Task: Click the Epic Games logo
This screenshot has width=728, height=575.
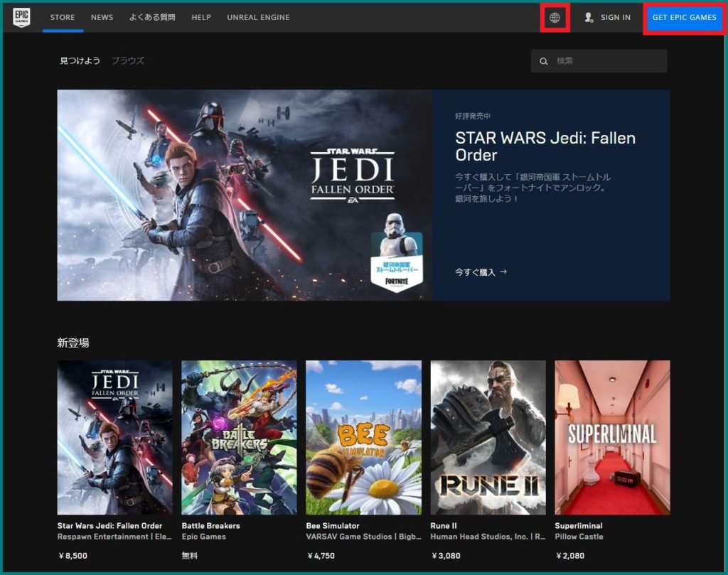Action: pos(21,18)
